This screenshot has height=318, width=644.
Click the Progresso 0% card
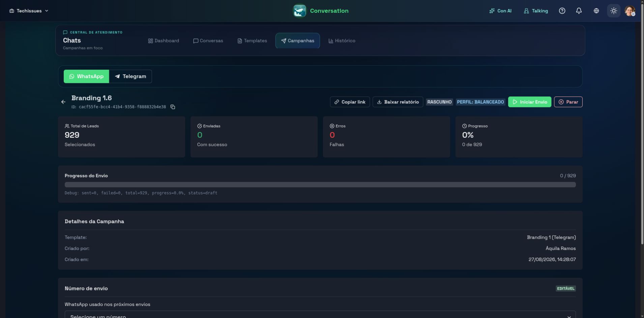(519, 137)
